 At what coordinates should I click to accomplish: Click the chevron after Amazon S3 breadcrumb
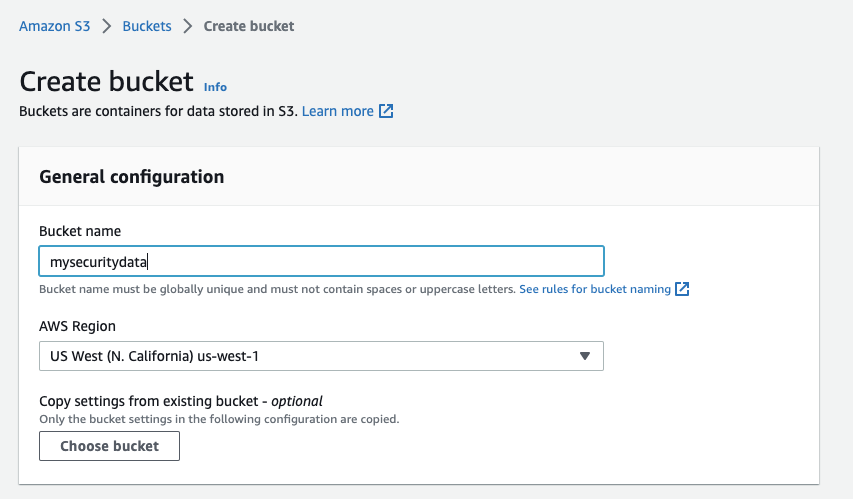[106, 26]
